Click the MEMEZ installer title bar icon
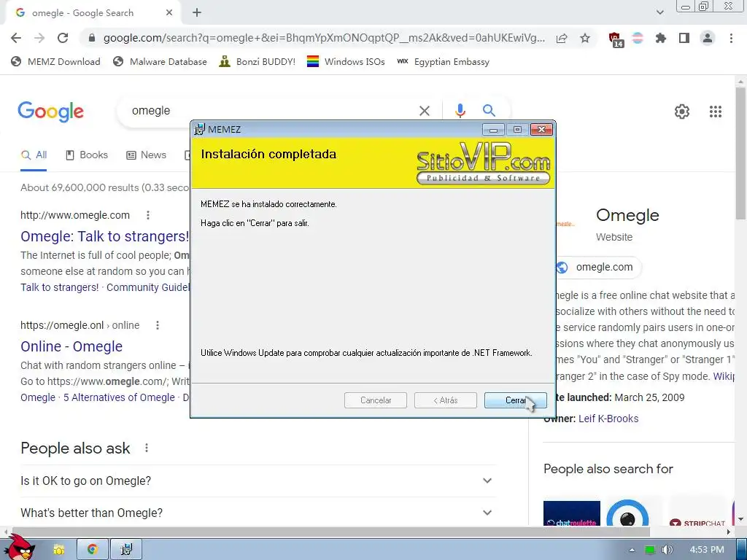 [x=200, y=129]
